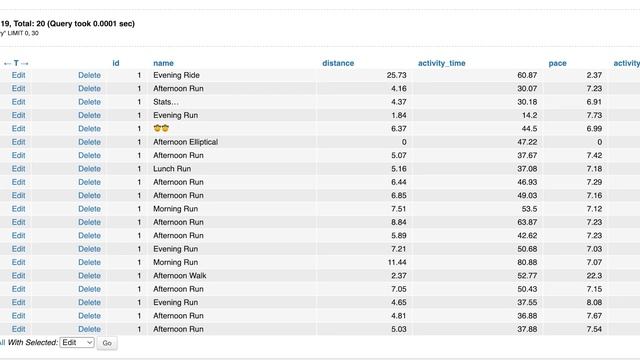Select the distance value 11.44
This screenshot has width=640, height=360.
[x=397, y=262]
